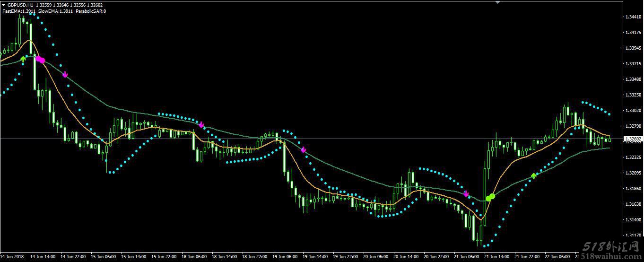The image size is (644, 262).
Task: Click magenta down arrow near 14 Jun 22:00
Action: tap(65, 74)
